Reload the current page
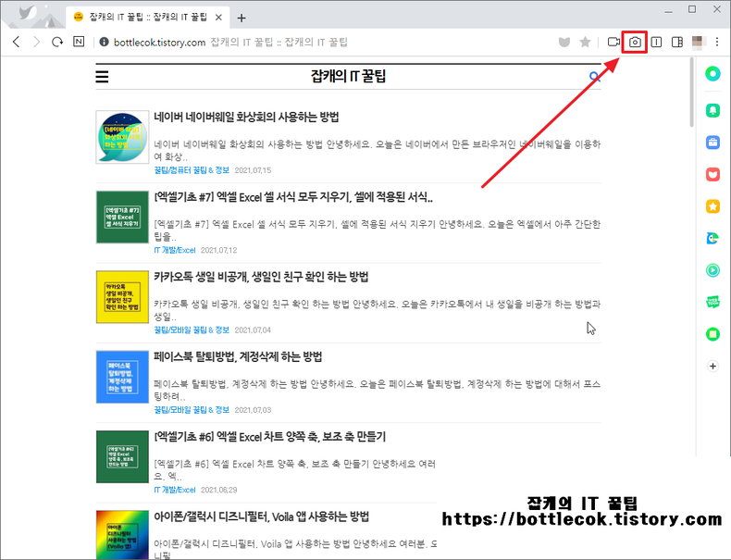The height and width of the screenshot is (560, 731). click(x=57, y=42)
